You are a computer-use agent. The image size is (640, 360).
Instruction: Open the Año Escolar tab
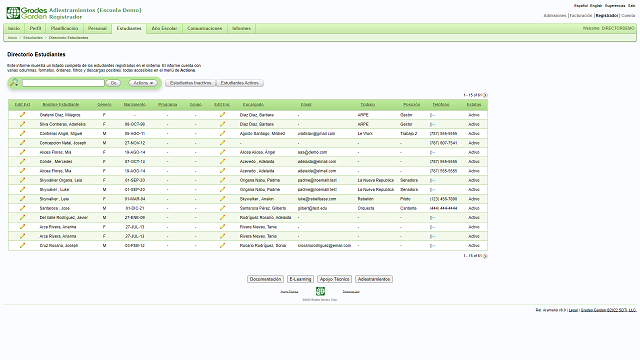(x=164, y=29)
